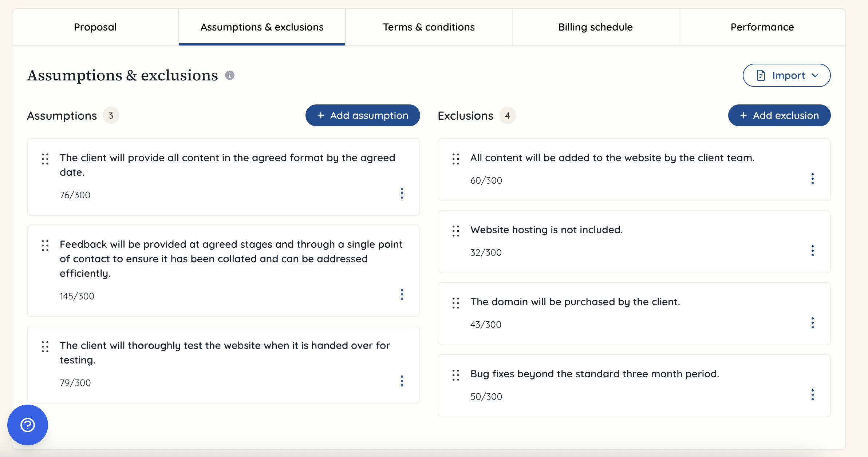Open the Billing schedule tab
The image size is (868, 457).
[x=595, y=27]
